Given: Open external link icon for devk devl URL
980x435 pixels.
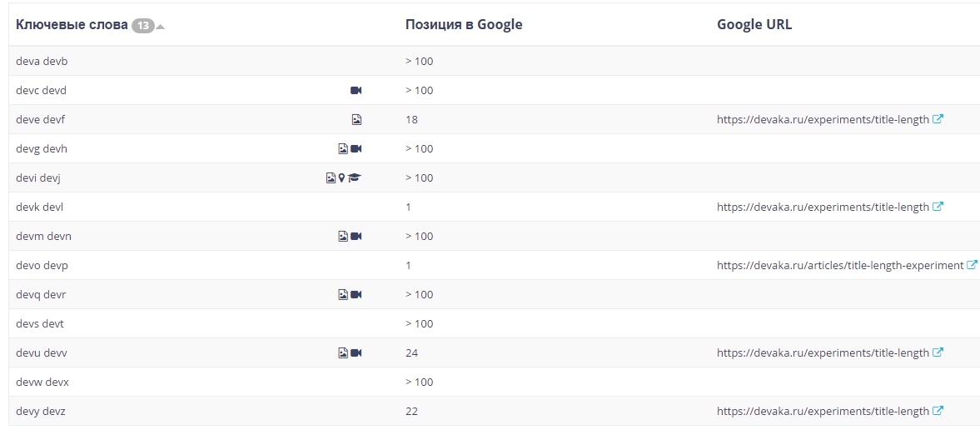Looking at the screenshot, I should [x=938, y=207].
